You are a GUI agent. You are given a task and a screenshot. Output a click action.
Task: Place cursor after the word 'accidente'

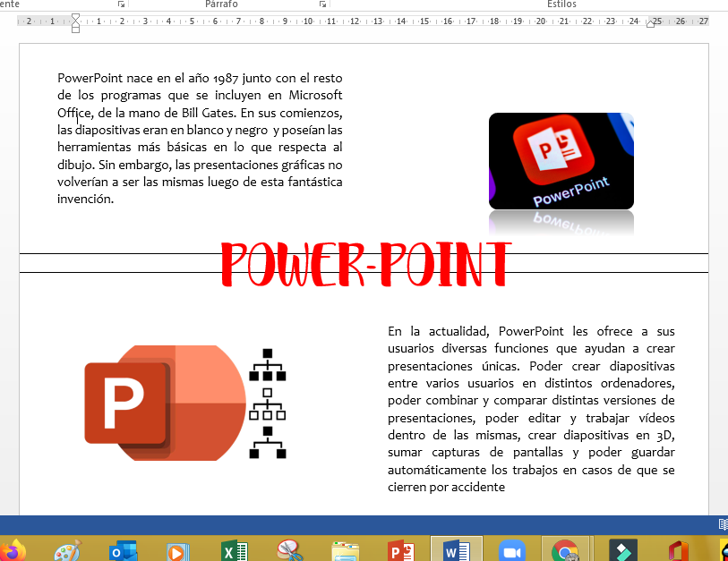(506, 488)
